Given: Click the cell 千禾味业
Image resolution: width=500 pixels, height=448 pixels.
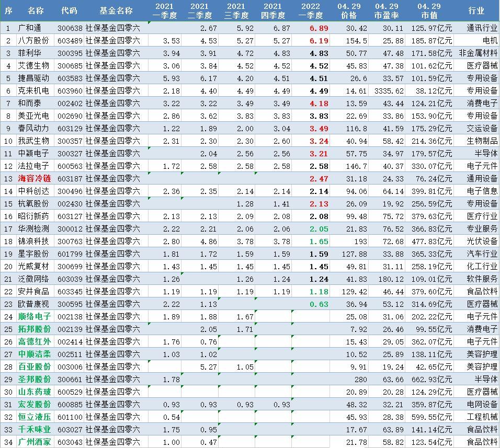Looking at the screenshot, I should (35, 430).
